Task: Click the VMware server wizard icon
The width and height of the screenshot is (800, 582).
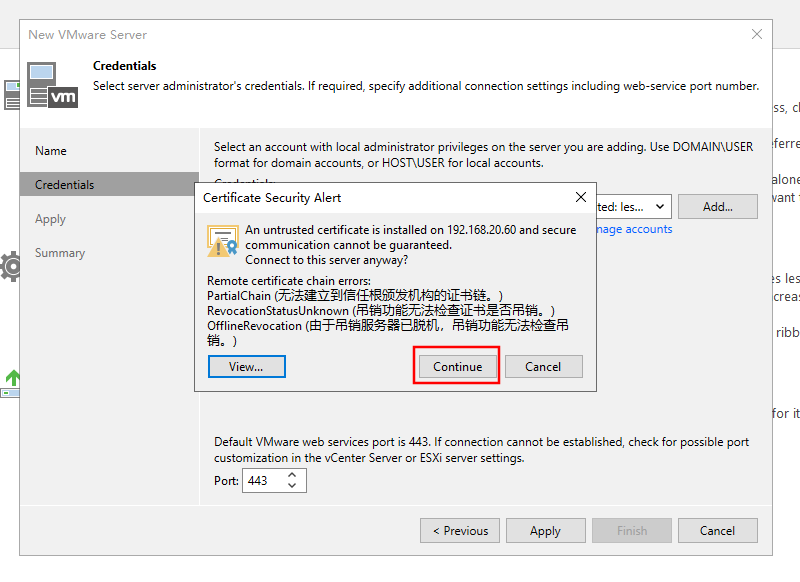Action: pyautogui.click(x=53, y=85)
